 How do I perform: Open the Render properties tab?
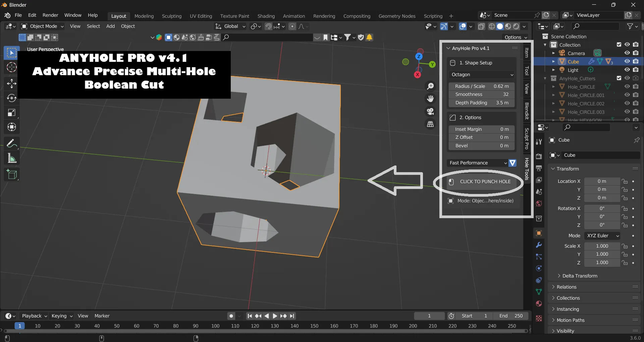[539, 156]
